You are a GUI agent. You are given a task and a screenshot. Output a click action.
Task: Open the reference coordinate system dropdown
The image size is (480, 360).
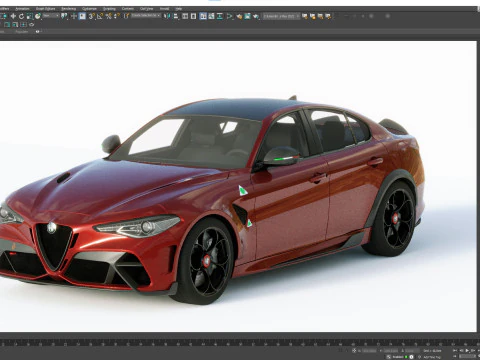[x=51, y=16]
